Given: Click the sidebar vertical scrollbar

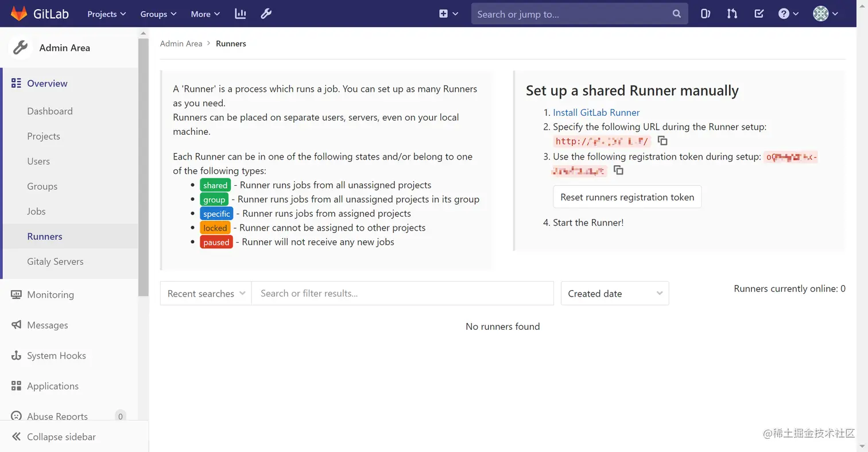Looking at the screenshot, I should (x=144, y=166).
